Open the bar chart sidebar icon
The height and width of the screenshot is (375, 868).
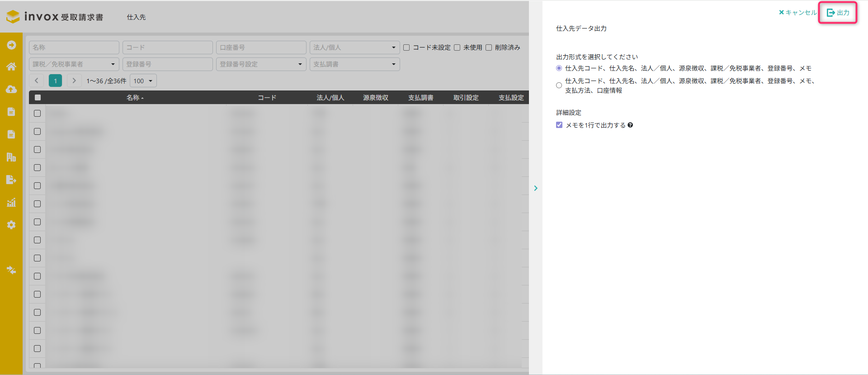(x=11, y=202)
